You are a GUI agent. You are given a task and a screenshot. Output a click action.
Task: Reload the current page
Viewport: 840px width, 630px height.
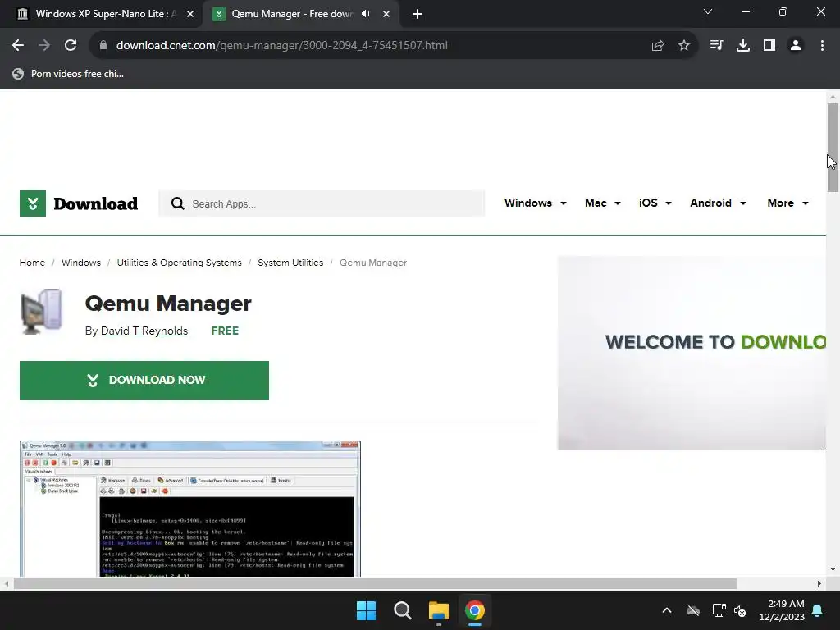71,46
